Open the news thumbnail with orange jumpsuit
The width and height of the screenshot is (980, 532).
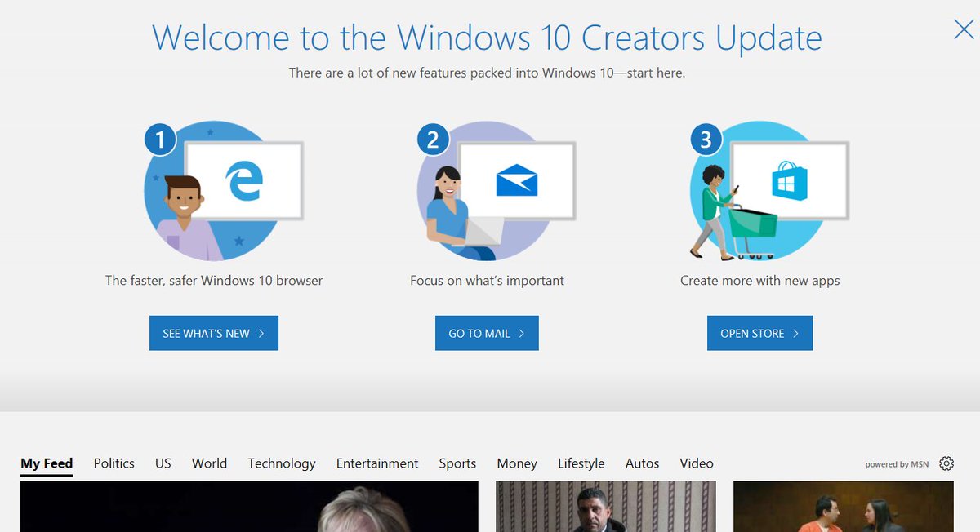pyautogui.click(x=844, y=507)
